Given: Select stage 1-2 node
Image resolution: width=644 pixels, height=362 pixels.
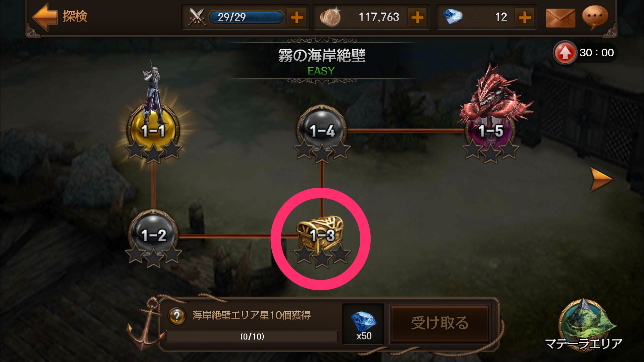Looking at the screenshot, I should (154, 235).
